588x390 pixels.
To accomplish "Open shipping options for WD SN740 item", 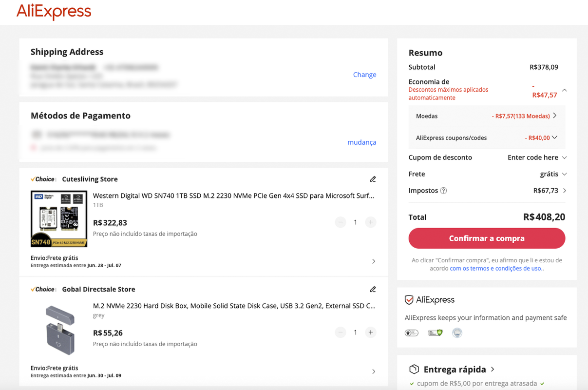I will tap(374, 262).
